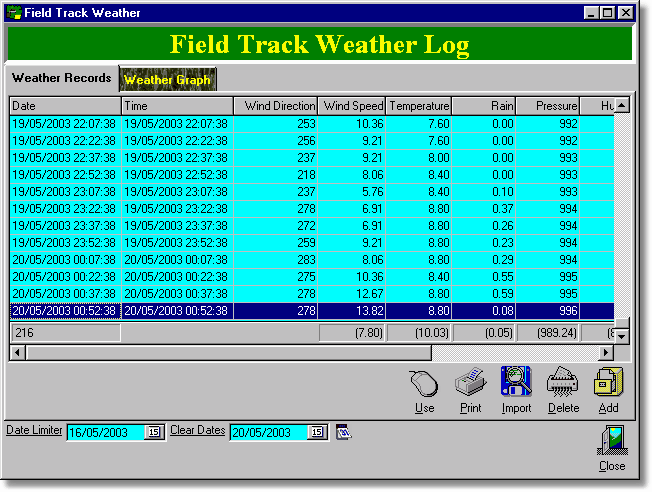Click the calendar icon beside the end date

343,432
